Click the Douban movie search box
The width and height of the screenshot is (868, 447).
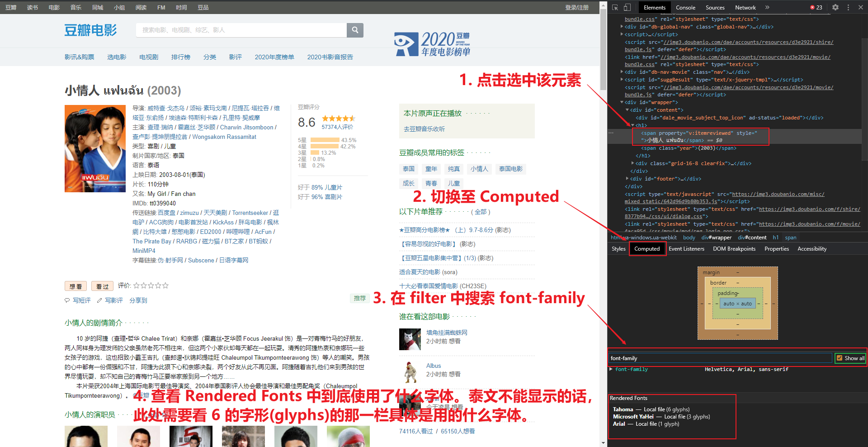coord(241,30)
